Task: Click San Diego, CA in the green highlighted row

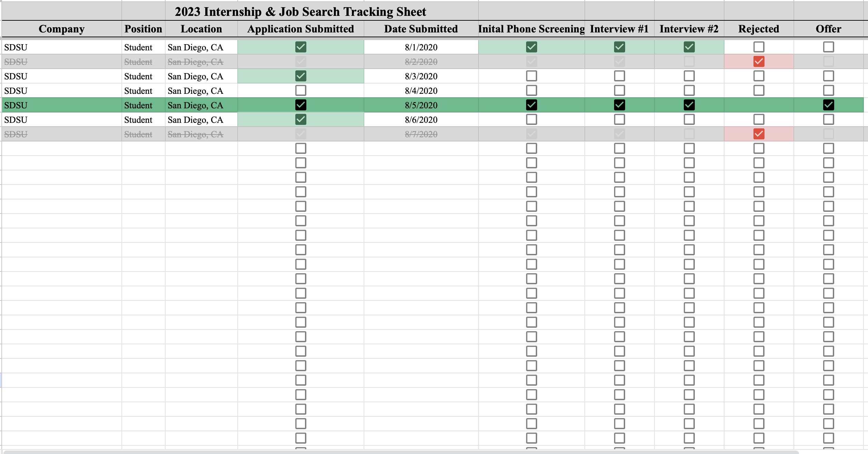Action: [x=195, y=105]
